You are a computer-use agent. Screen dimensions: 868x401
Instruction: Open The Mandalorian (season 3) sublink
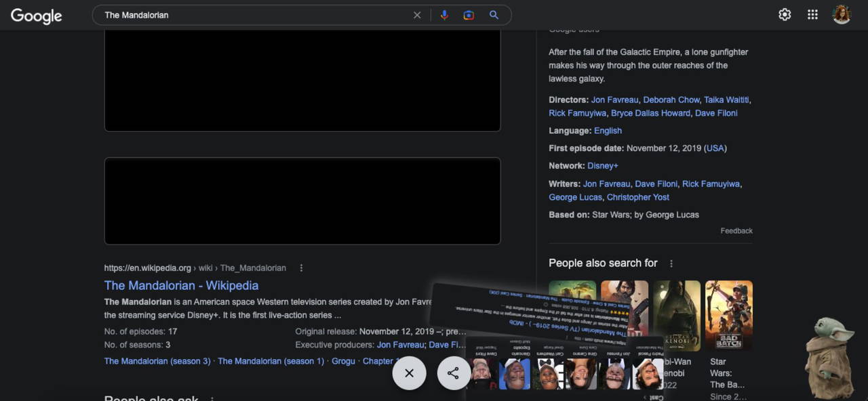tap(157, 362)
